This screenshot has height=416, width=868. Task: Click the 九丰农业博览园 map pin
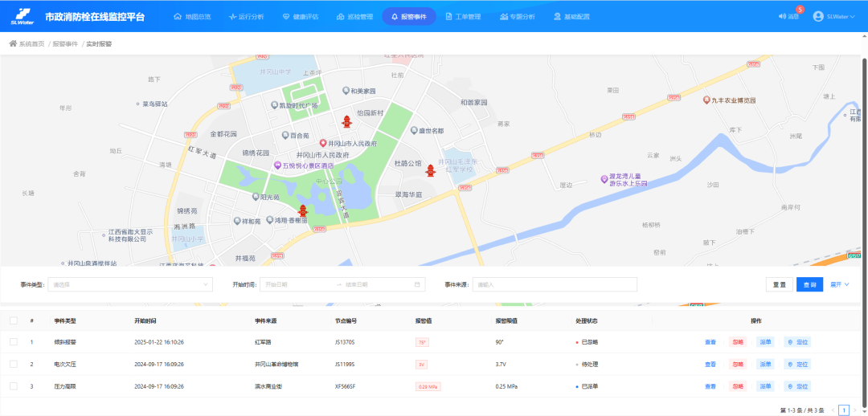point(706,100)
